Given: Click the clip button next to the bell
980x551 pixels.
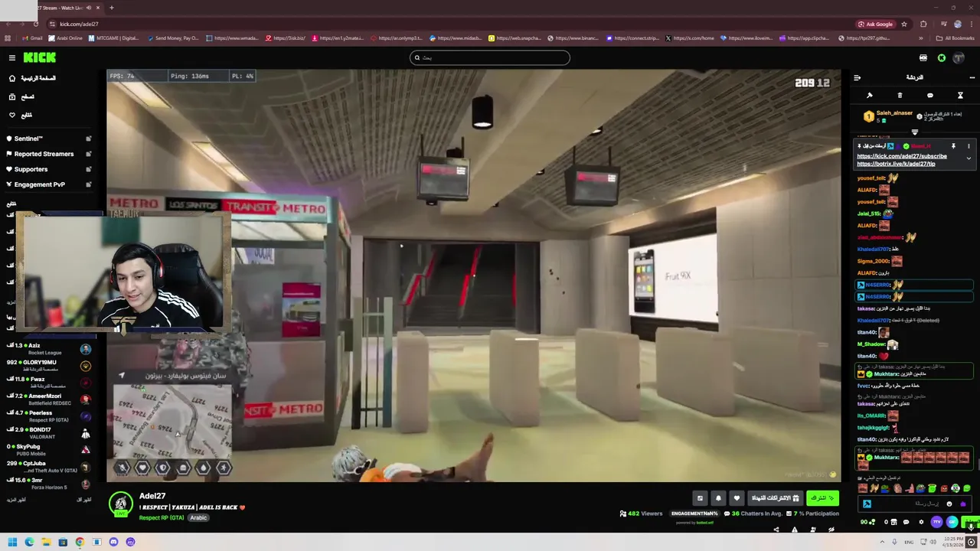Looking at the screenshot, I should point(700,498).
